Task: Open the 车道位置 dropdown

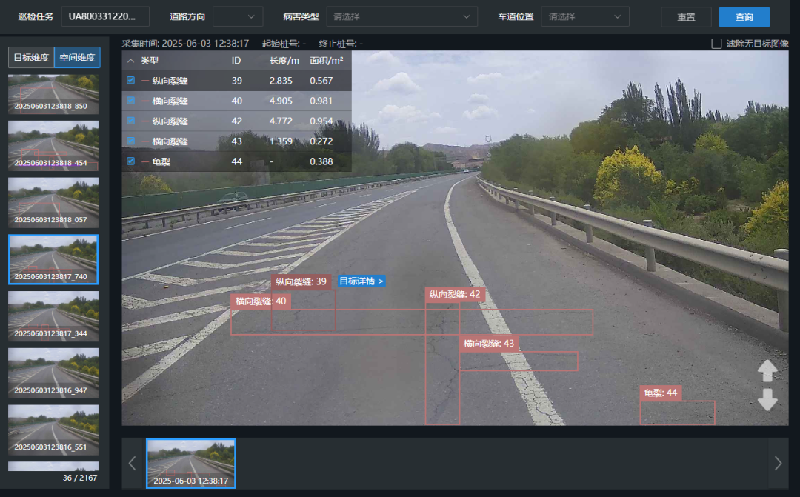Action: (x=585, y=17)
